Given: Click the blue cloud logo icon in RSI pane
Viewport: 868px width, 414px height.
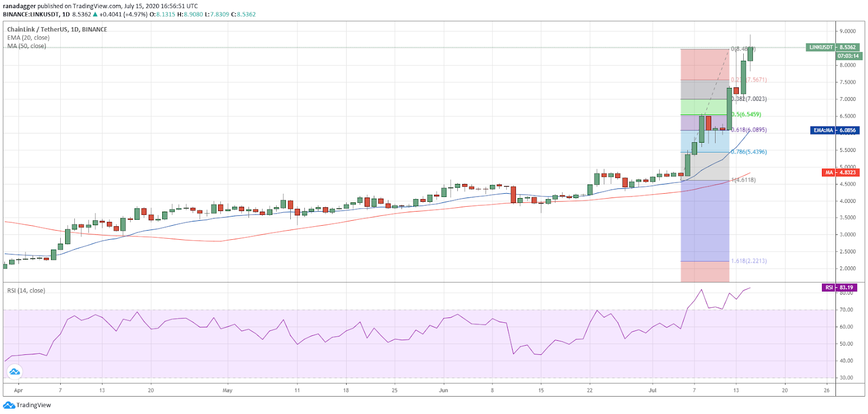Looking at the screenshot, I should [15, 372].
